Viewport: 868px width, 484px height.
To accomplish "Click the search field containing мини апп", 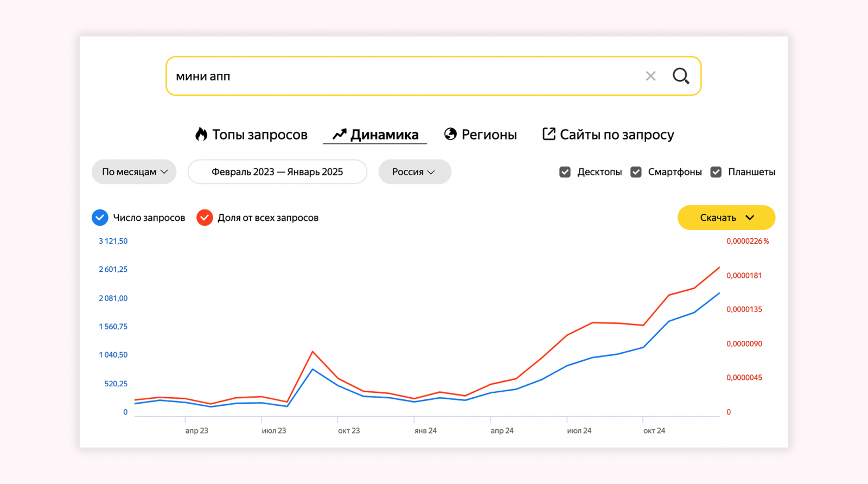I will pos(401,76).
